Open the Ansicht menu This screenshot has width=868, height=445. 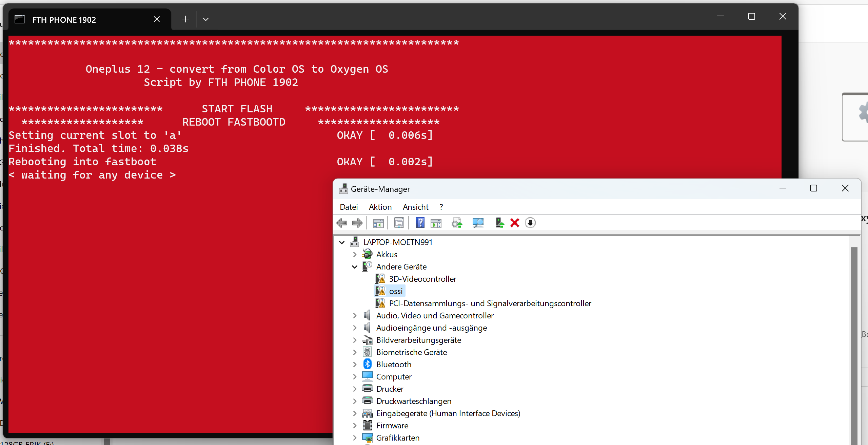[415, 207]
